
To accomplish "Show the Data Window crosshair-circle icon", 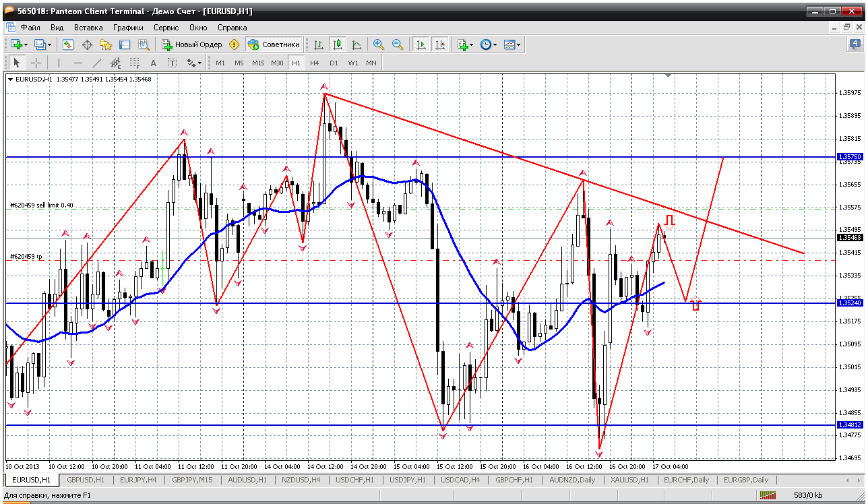I will click(87, 44).
